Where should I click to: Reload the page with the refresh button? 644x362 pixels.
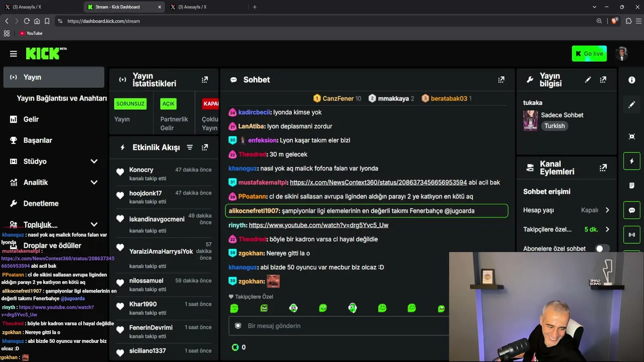pos(27,21)
